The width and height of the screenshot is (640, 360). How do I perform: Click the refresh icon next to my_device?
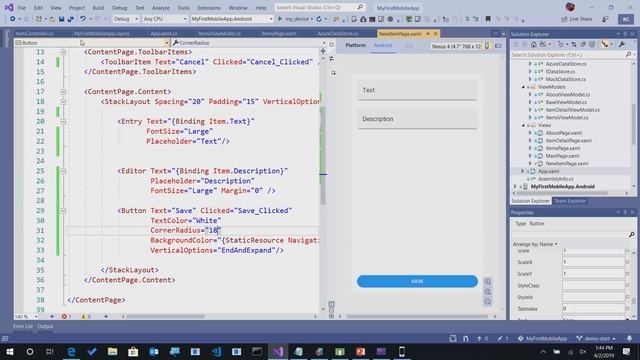319,19
